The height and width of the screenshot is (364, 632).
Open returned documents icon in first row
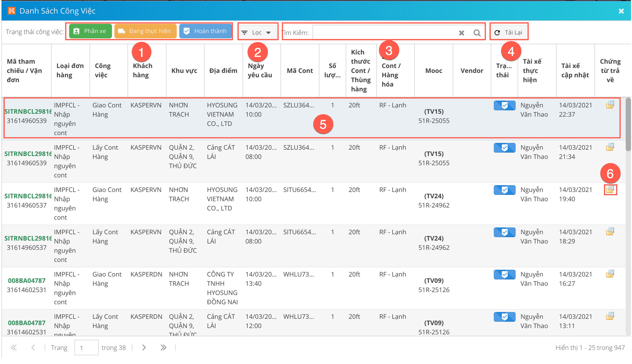coord(610,105)
